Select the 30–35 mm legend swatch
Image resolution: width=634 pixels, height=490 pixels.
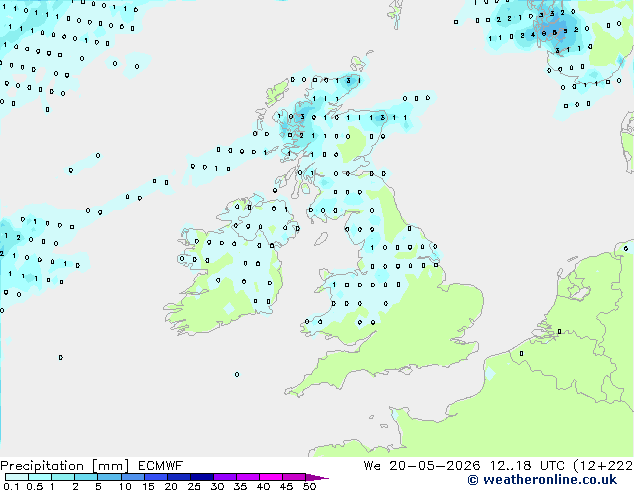225,477
